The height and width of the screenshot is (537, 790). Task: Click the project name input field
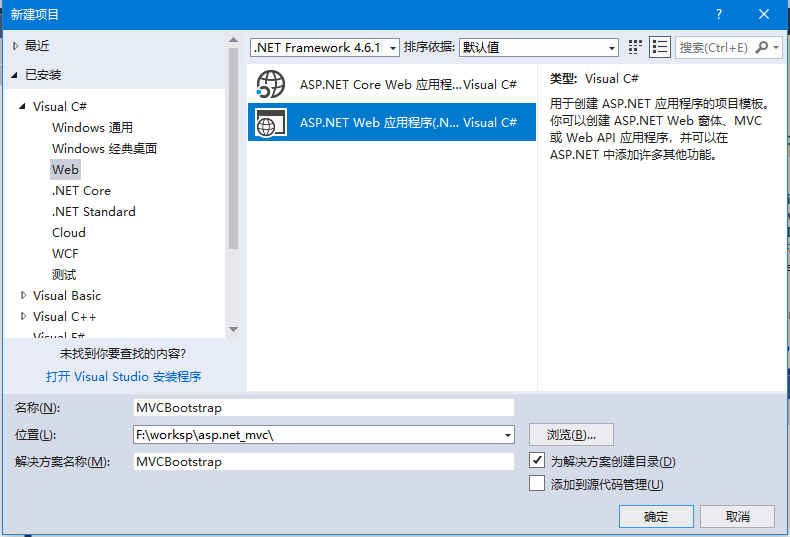(323, 408)
